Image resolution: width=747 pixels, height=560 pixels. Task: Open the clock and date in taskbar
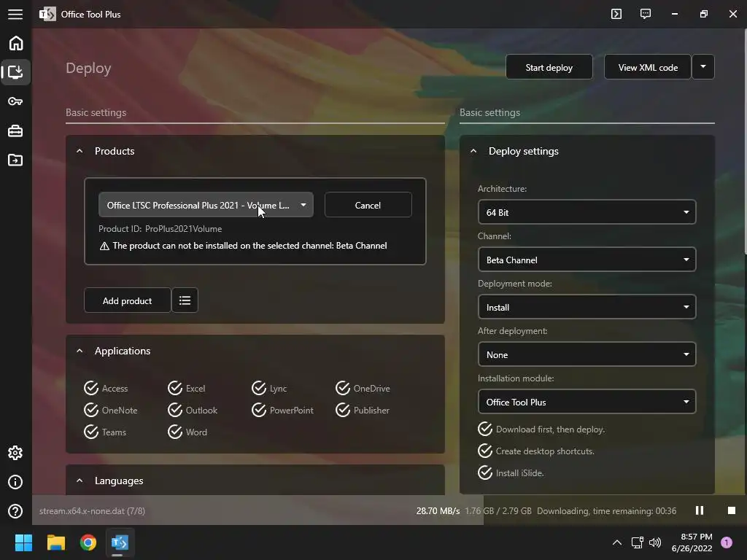[692, 542]
